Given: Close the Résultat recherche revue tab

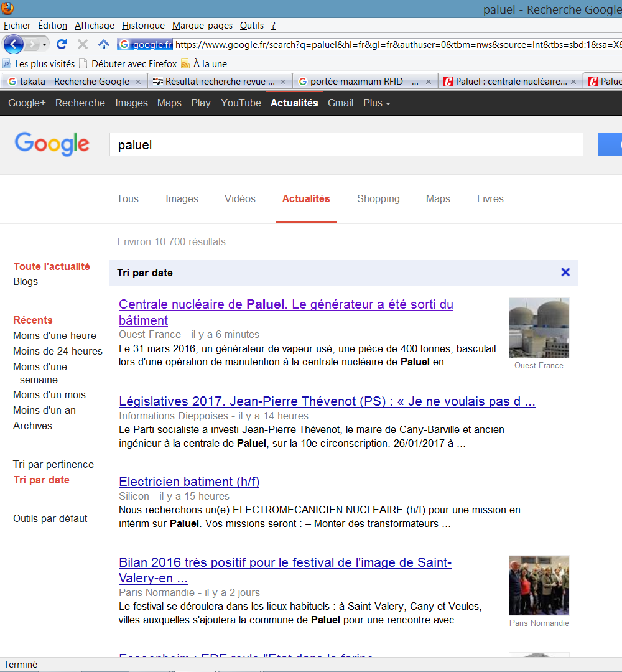Looking at the screenshot, I should (x=283, y=82).
